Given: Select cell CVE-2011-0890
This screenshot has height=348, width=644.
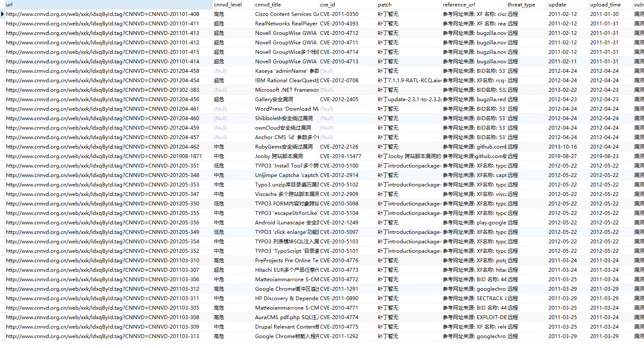Looking at the screenshot, I should pyautogui.click(x=348, y=298).
